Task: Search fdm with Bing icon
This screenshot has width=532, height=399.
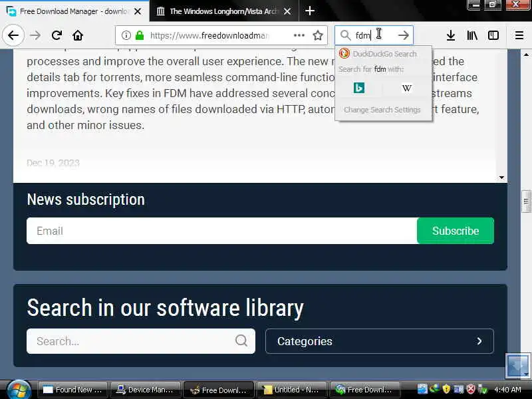Action: [359, 88]
